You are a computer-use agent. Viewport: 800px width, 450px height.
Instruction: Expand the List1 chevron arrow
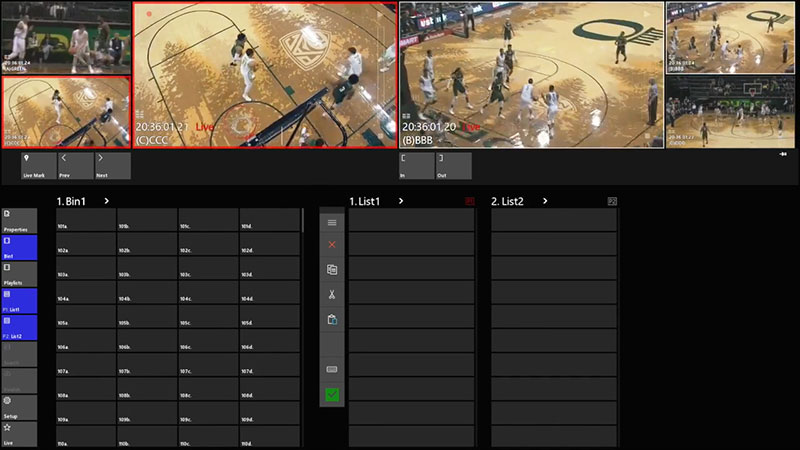400,201
